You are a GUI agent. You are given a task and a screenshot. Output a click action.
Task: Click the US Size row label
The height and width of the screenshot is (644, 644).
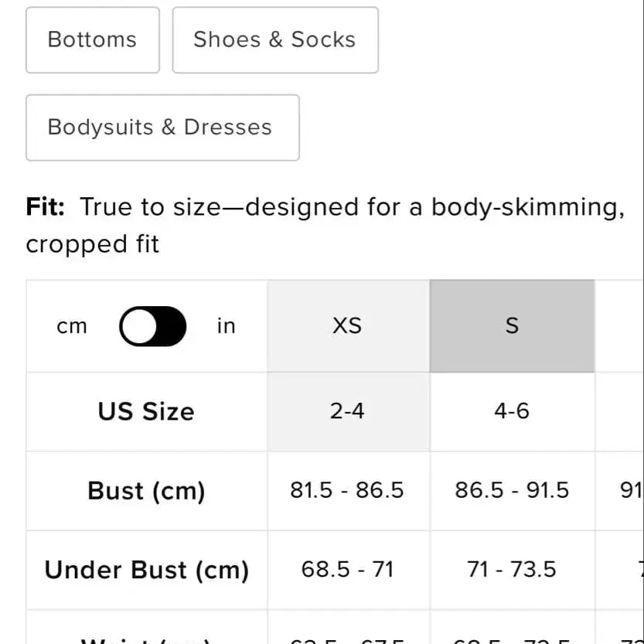146,411
